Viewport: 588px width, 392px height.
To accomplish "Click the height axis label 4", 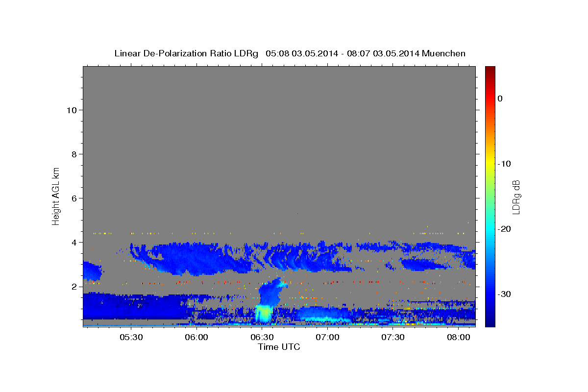I will point(74,242).
